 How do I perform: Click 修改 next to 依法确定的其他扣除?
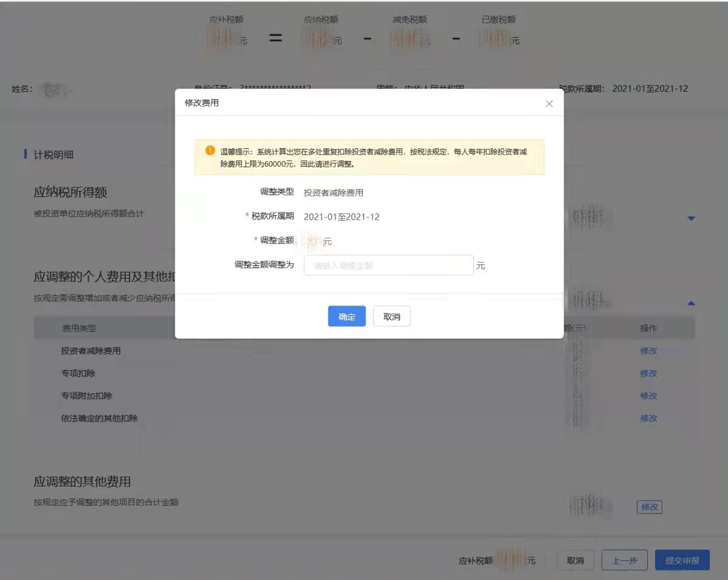(x=648, y=418)
